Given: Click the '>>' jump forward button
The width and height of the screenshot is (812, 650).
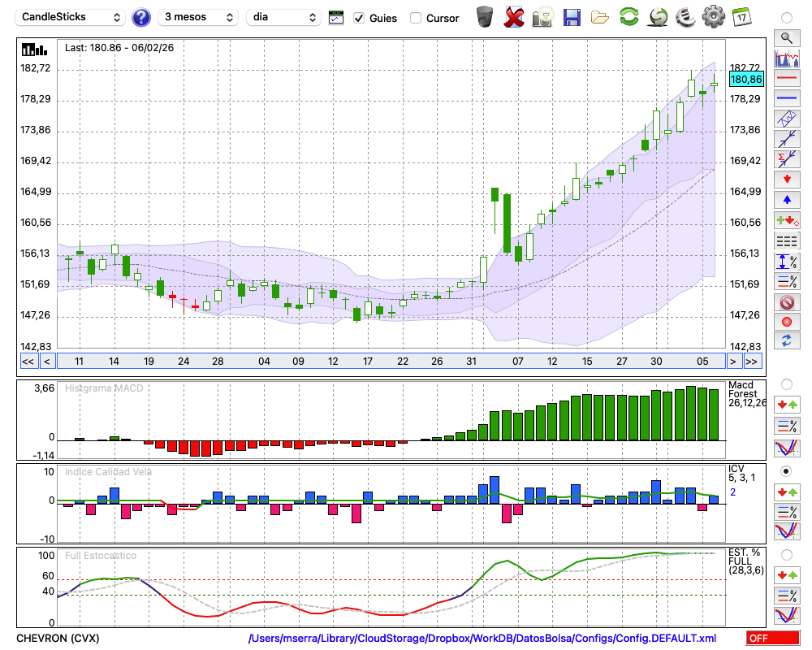Looking at the screenshot, I should [752, 362].
